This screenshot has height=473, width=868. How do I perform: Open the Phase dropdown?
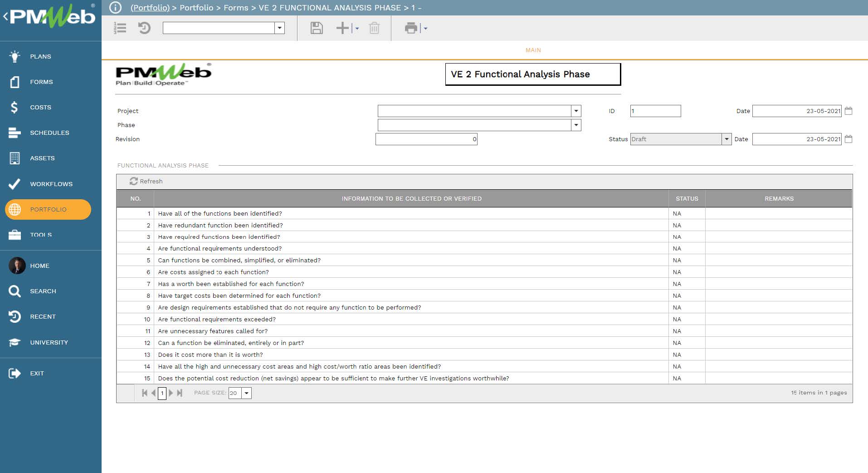pos(575,125)
